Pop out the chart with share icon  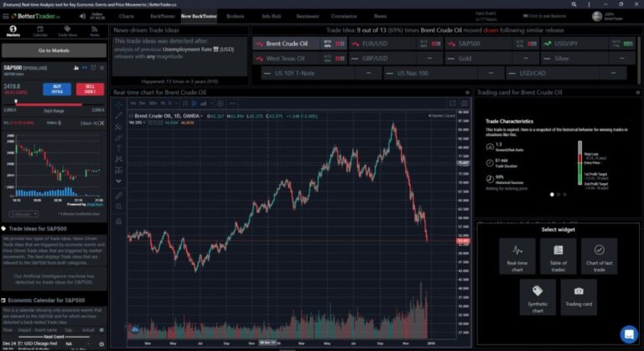[452, 103]
